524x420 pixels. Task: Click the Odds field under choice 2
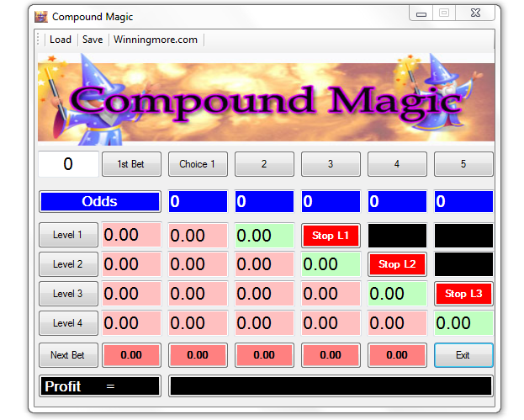pos(264,202)
